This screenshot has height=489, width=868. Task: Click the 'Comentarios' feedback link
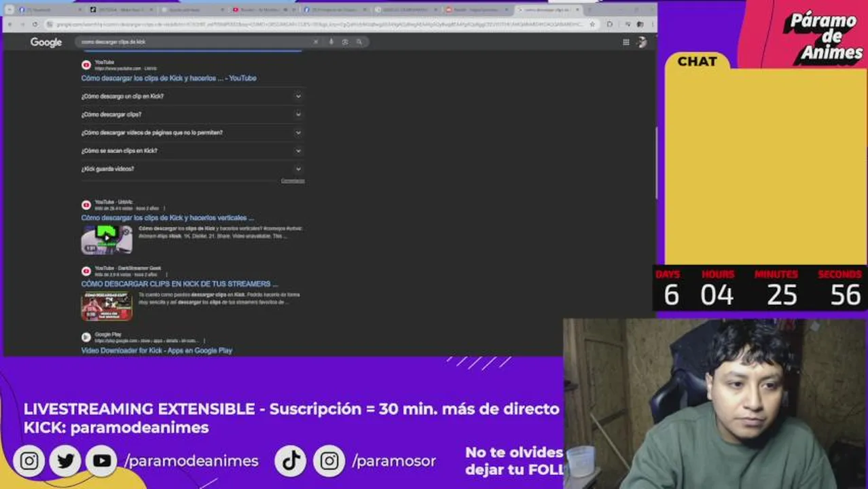[x=293, y=181]
